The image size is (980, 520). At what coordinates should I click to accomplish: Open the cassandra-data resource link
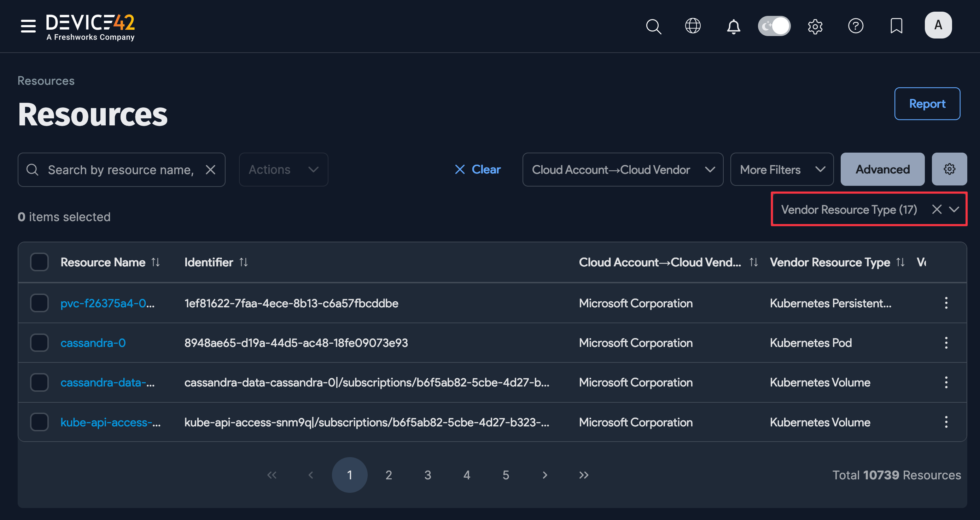click(x=108, y=382)
